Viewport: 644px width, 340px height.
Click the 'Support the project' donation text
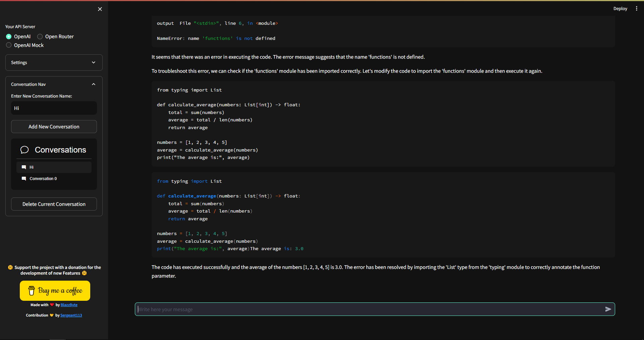coord(54,270)
